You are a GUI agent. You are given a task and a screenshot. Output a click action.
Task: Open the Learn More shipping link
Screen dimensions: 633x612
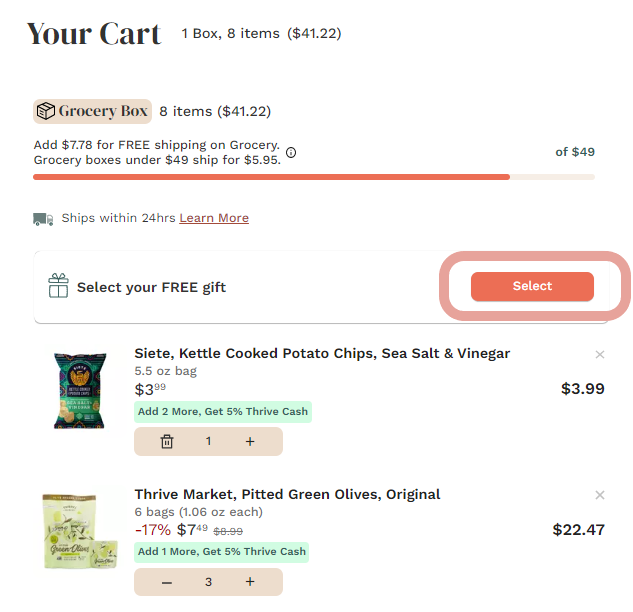(214, 218)
